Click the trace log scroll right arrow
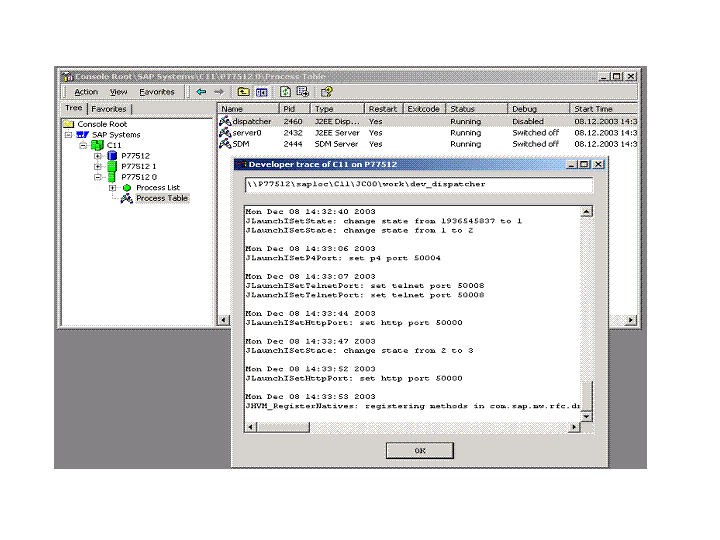The height and width of the screenshot is (540, 720). pyautogui.click(x=574, y=428)
